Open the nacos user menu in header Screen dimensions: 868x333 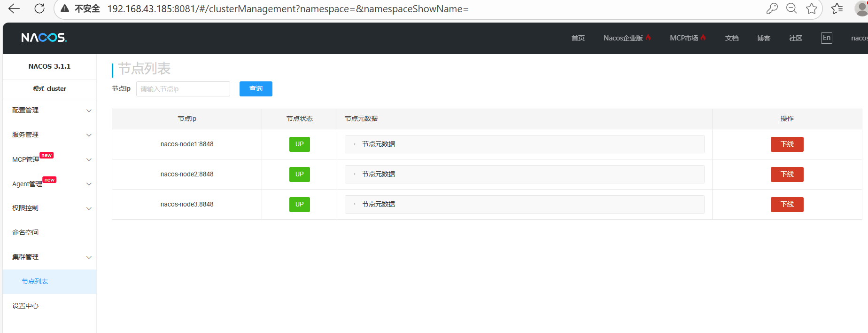coord(859,38)
